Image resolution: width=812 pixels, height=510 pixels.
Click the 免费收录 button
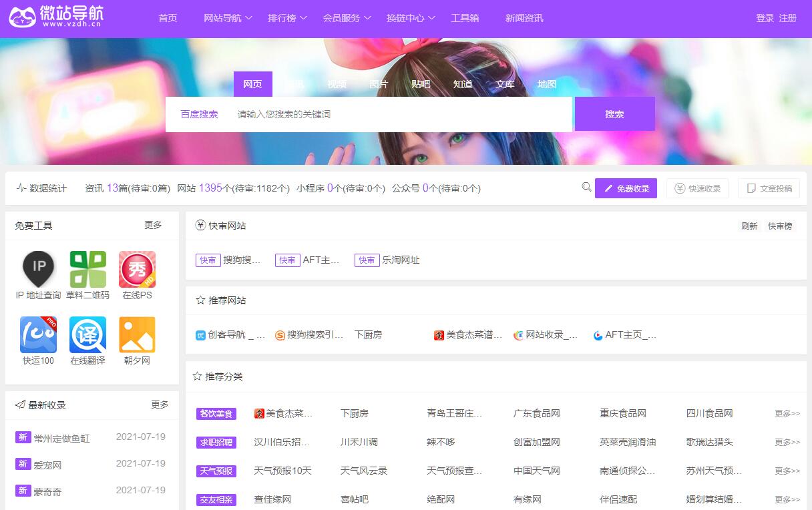(626, 188)
